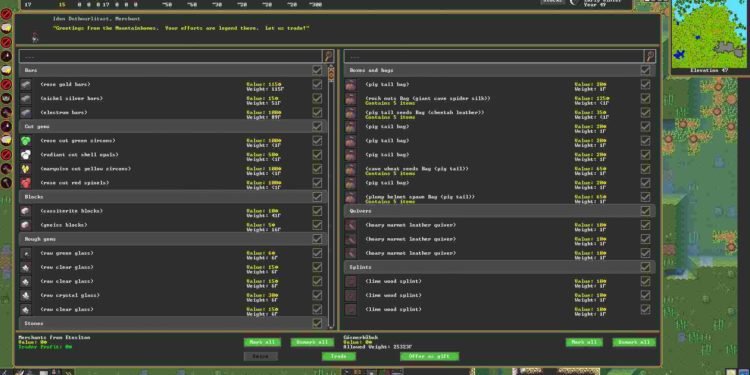The width and height of the screenshot is (750, 375).
Task: Click the green zircons gem icon
Action: [x=26, y=141]
